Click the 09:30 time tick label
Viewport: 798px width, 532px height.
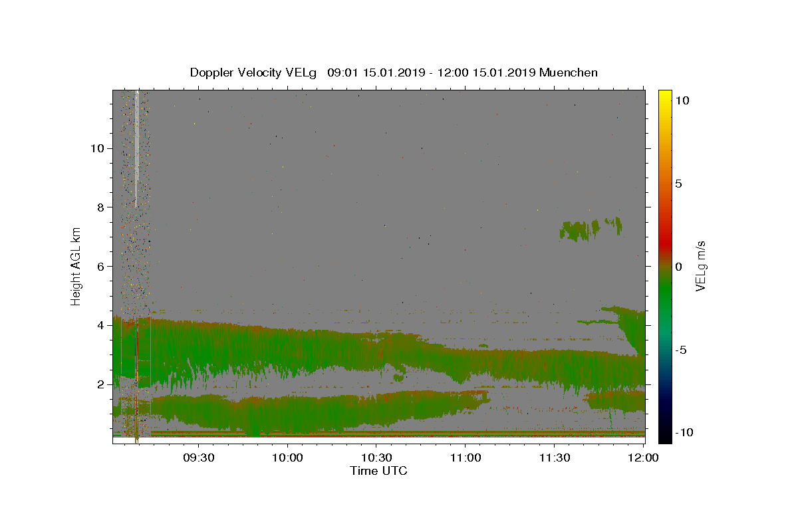pyautogui.click(x=199, y=458)
